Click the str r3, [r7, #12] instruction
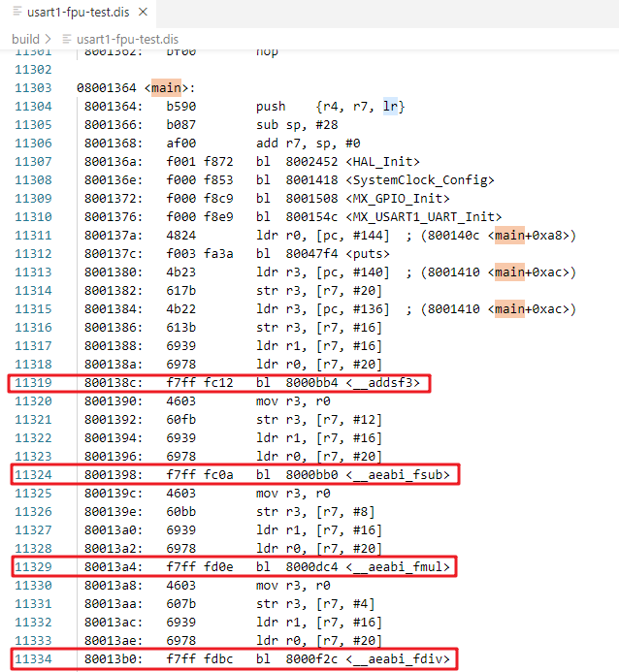Image resolution: width=619 pixels, height=672 pixels. coord(319,420)
